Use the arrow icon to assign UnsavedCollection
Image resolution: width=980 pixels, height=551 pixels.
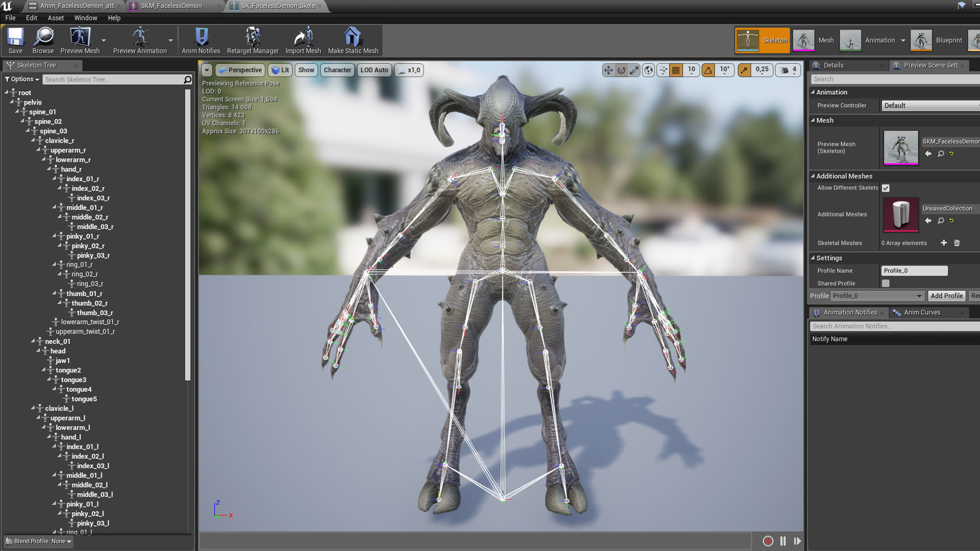[928, 220]
